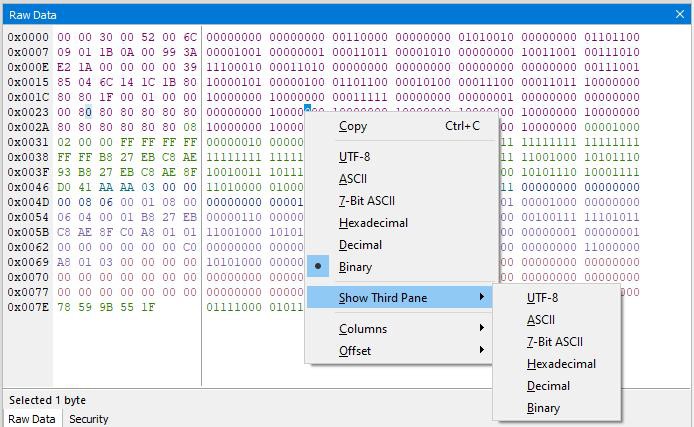
Task: Select hex byte D0 in row 0x0046
Action: [64, 187]
